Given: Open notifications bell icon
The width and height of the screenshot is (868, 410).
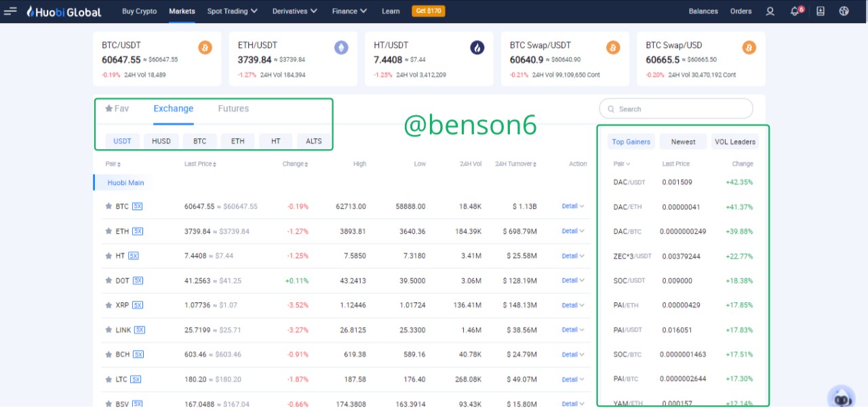Looking at the screenshot, I should click(795, 12).
